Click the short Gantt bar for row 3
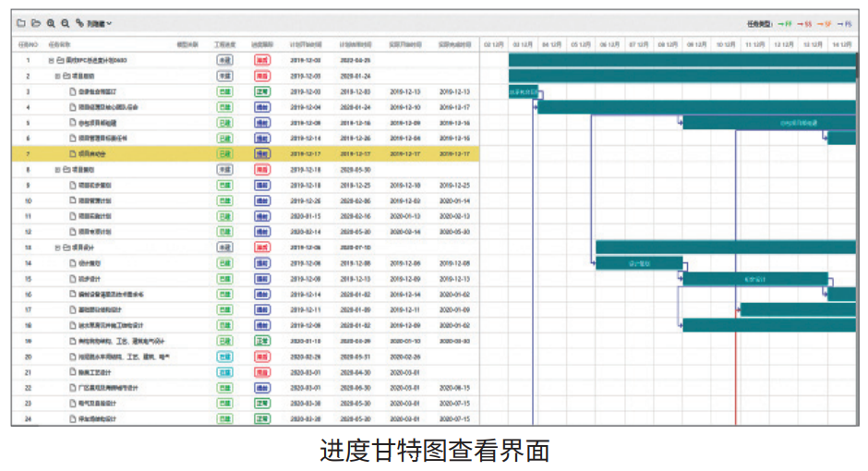The width and height of the screenshot is (868, 471). pos(524,91)
